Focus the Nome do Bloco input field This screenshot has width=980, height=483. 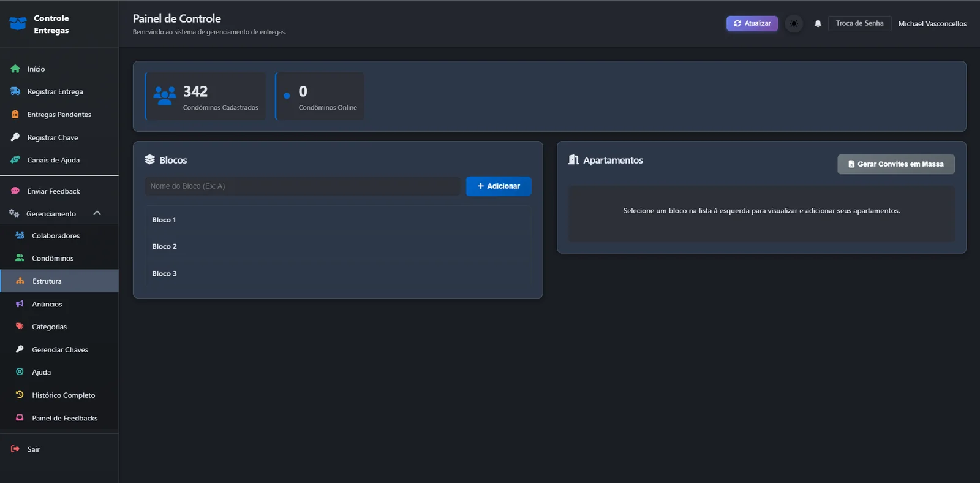coord(303,186)
